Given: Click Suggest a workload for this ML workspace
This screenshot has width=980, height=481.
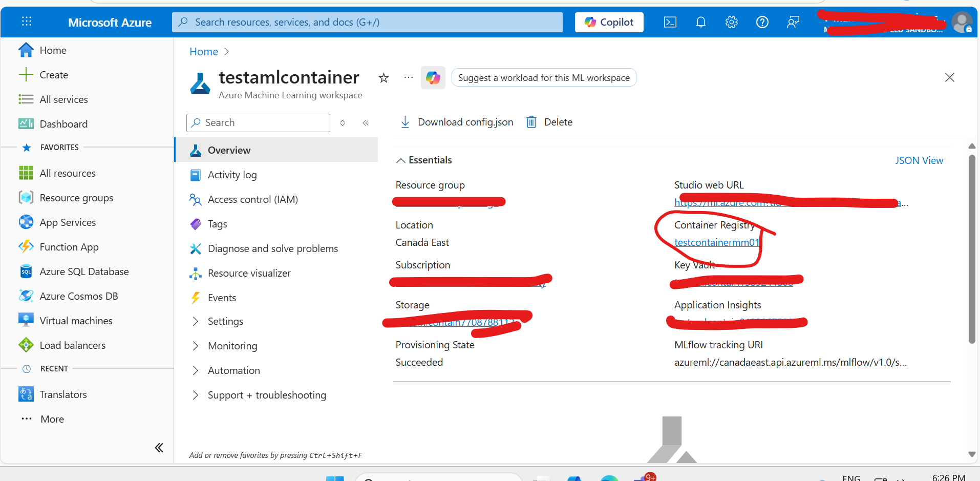Looking at the screenshot, I should click(544, 78).
